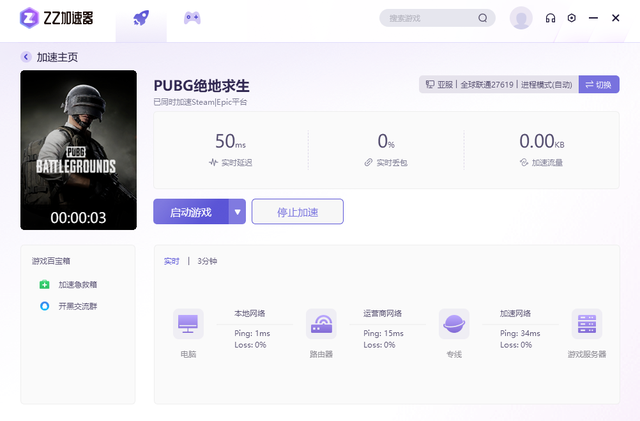Switch to the gamepad games tab

point(192,18)
